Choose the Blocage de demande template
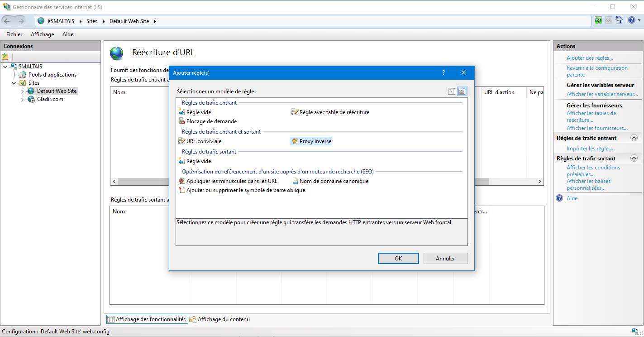 tap(211, 121)
